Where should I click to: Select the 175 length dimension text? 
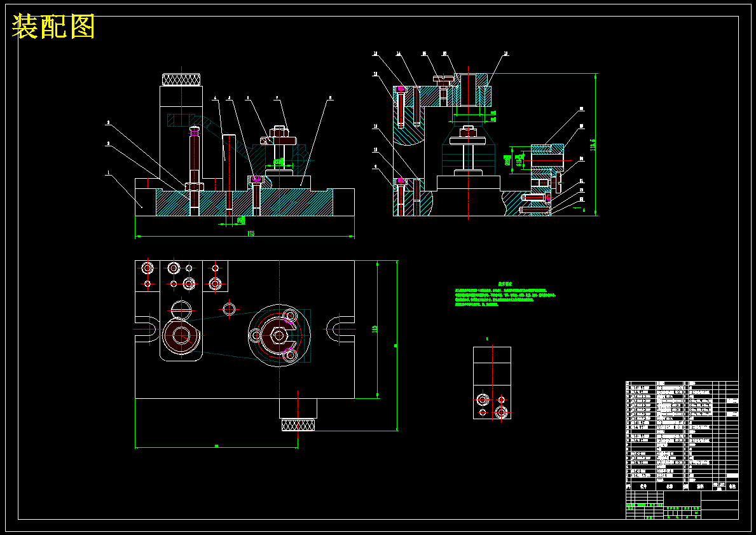tap(251, 233)
